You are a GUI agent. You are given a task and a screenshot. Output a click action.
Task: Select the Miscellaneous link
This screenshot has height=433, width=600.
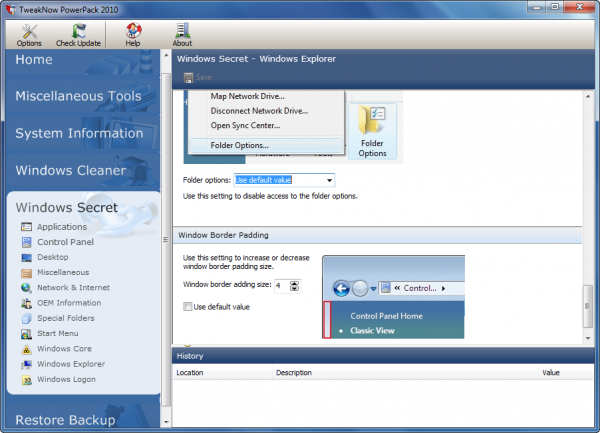[63, 272]
